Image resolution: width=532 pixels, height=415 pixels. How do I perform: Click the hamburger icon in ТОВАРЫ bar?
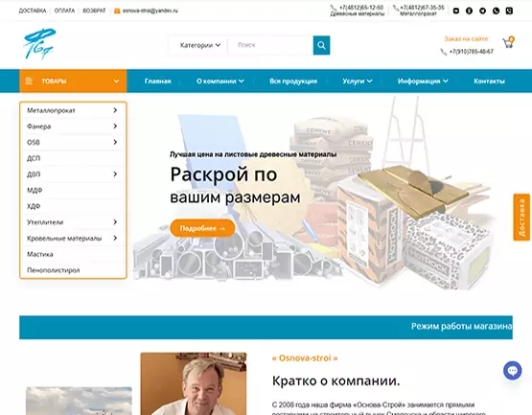click(x=29, y=81)
